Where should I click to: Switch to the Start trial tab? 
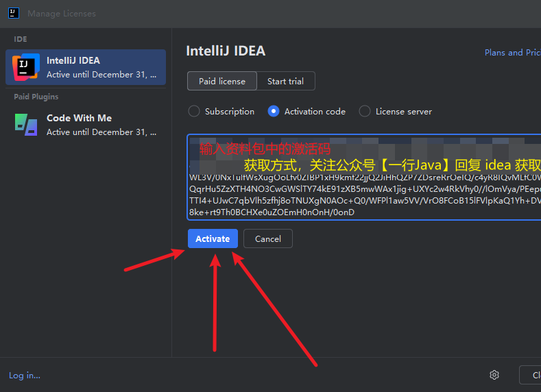pos(286,81)
